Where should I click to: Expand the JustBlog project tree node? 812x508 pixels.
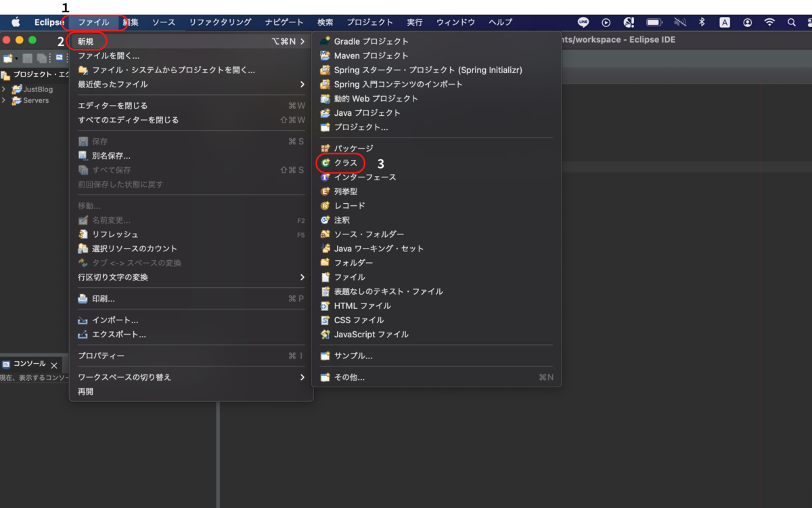click(x=4, y=89)
